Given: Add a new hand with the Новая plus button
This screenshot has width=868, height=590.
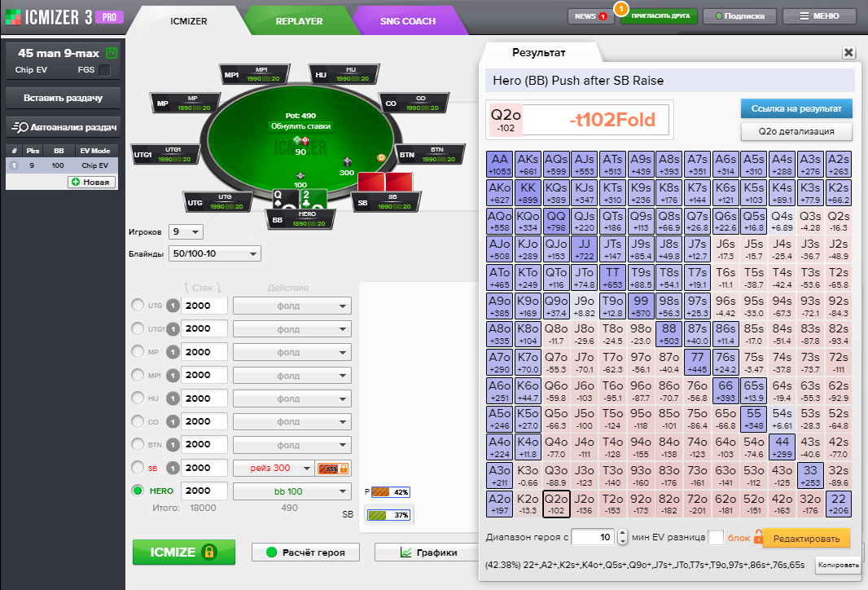Looking at the screenshot, I should pos(91,182).
